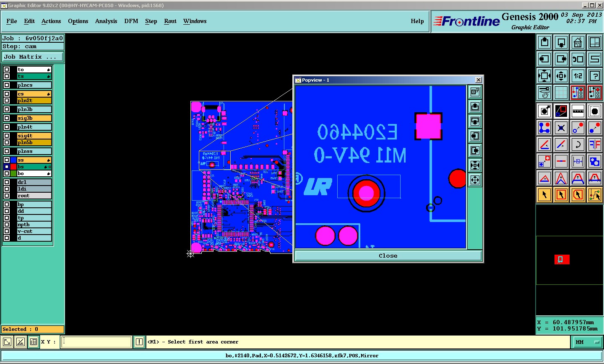Click the curved rotate arrow icon

pos(578,145)
